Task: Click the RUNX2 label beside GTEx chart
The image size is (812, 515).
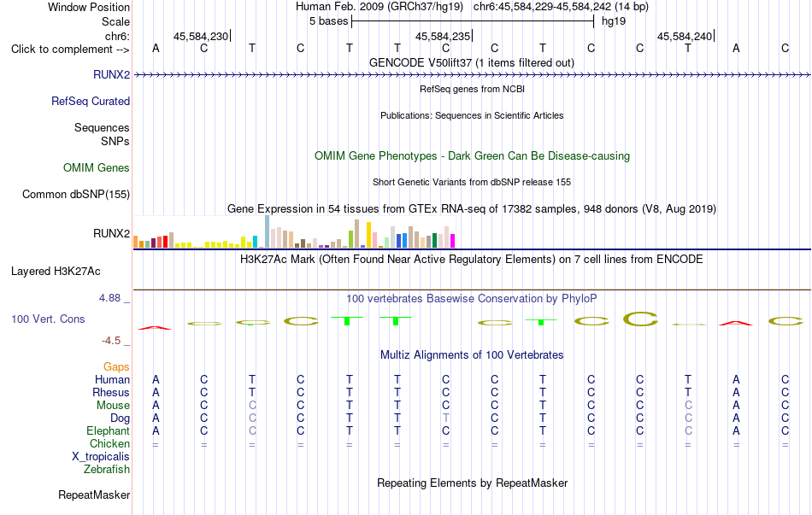Action: coord(111,233)
